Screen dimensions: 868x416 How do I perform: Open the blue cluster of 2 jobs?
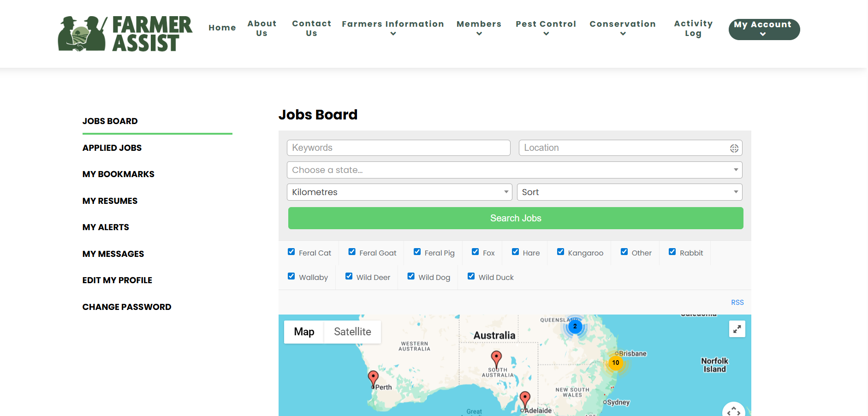[x=575, y=327]
